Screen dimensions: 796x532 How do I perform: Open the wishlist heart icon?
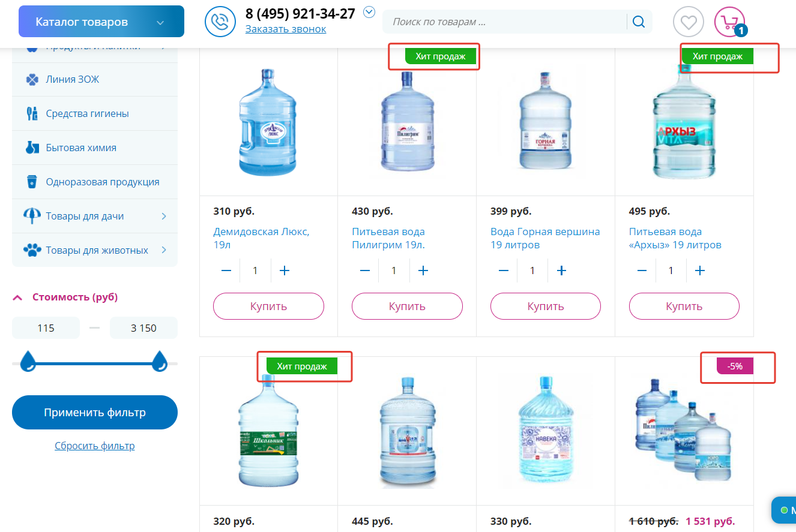[689, 22]
